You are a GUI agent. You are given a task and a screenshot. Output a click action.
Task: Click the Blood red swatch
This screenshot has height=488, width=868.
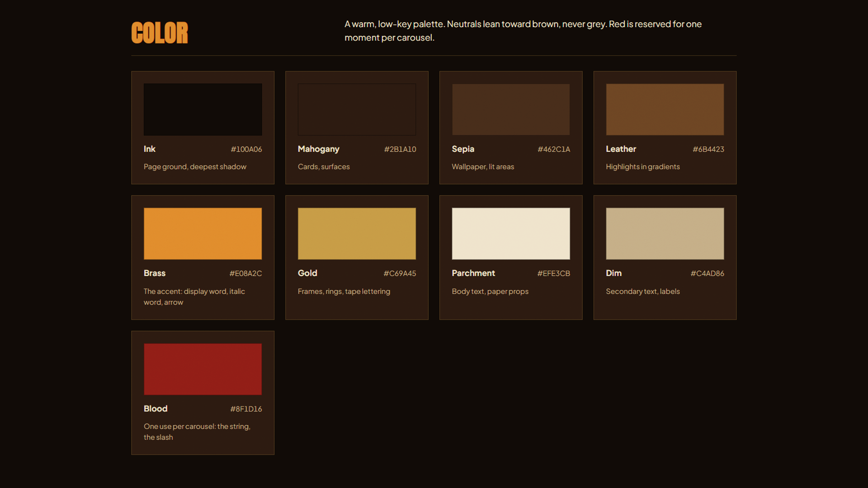203,369
